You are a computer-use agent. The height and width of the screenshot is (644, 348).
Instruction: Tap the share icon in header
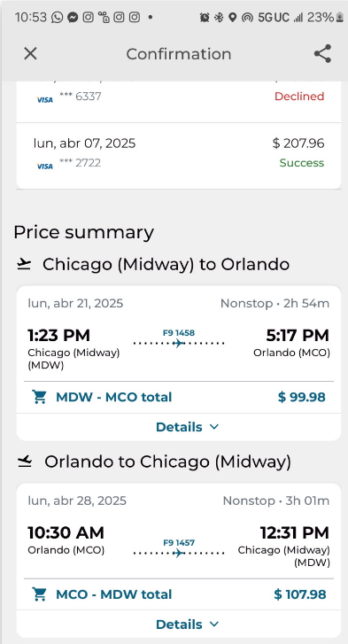(322, 54)
